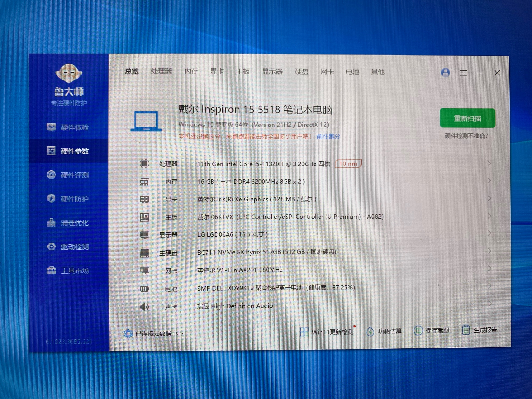Click the green 重新扫描 button
Image resolution: width=532 pixels, height=399 pixels.
467,118
